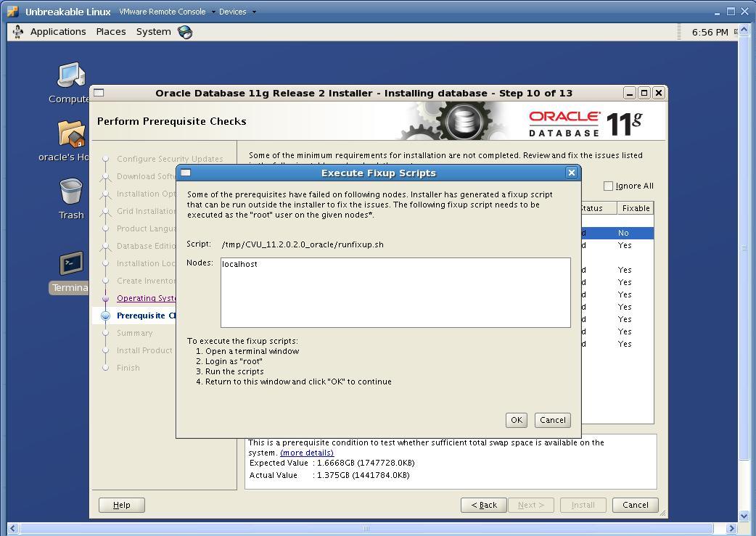Select localhost in the Nodes list
This screenshot has height=536, width=756.
(239, 264)
